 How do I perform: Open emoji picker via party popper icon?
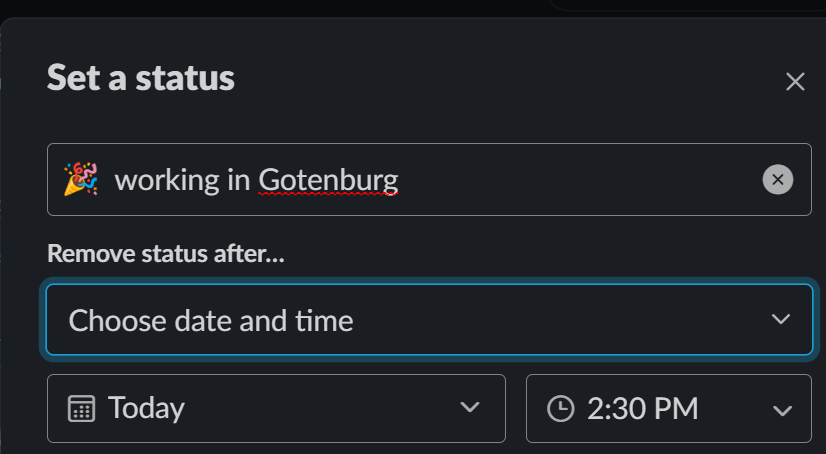pos(80,180)
